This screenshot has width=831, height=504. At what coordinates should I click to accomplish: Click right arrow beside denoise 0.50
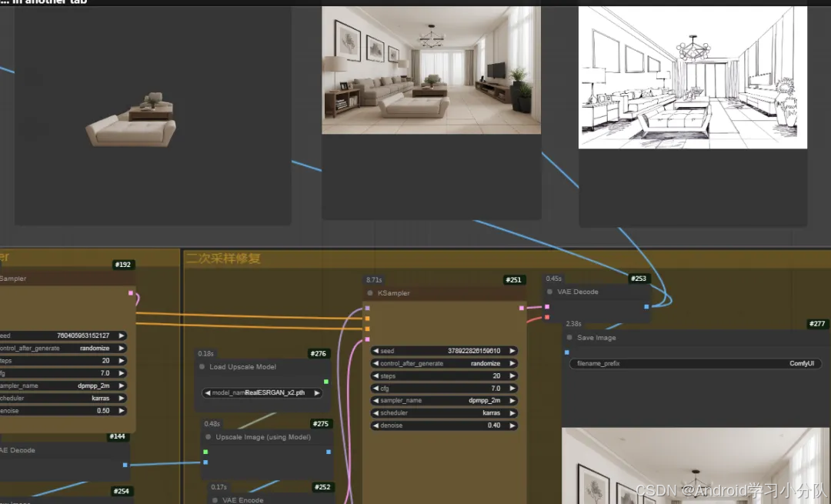coord(122,411)
